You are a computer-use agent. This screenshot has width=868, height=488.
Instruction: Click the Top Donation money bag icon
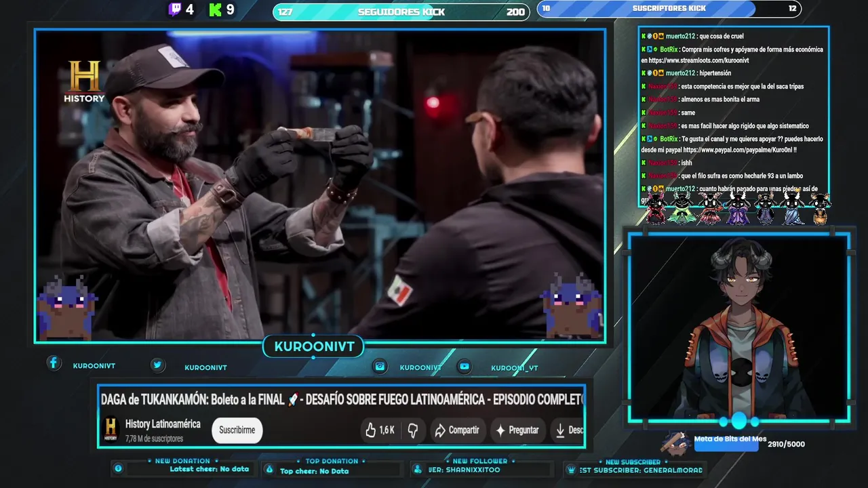point(269,469)
